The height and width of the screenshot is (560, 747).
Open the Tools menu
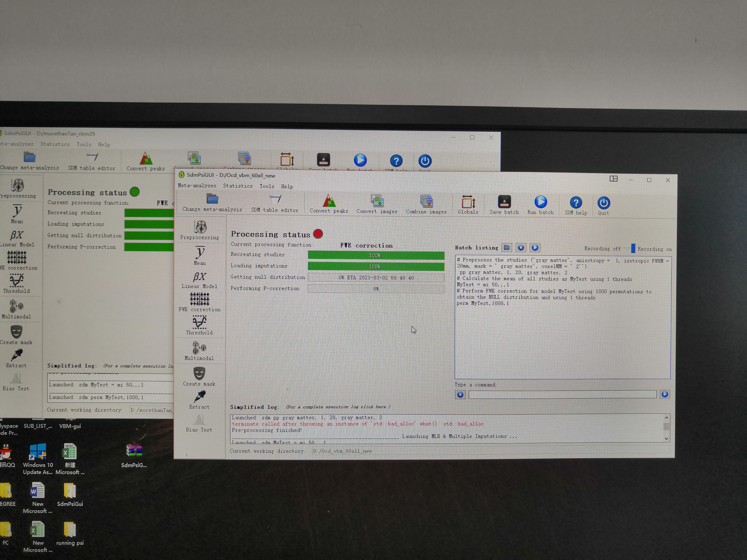pos(267,186)
